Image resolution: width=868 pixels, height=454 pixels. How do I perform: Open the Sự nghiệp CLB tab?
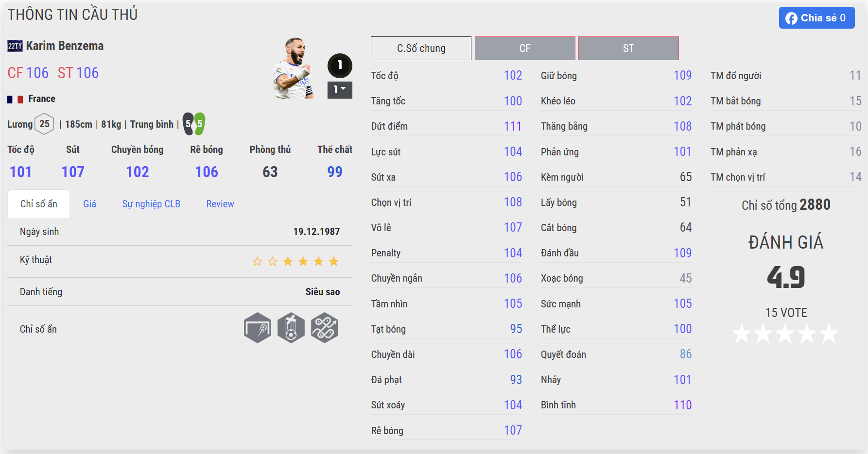pyautogui.click(x=151, y=204)
